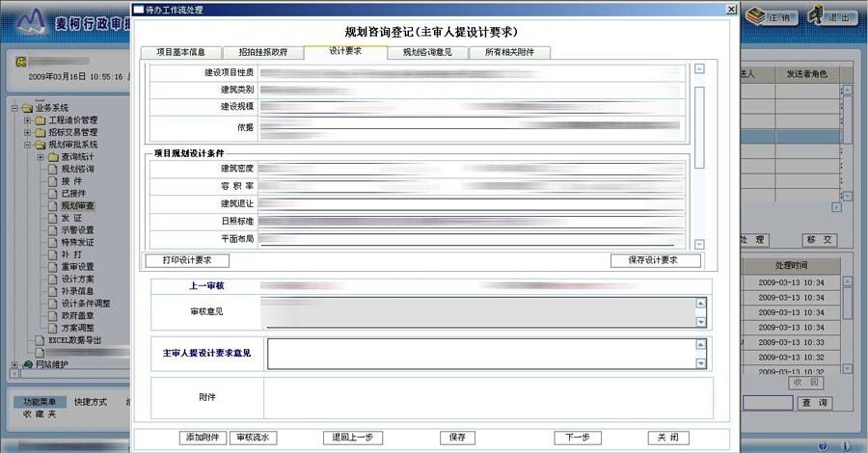Click the 主审人提设计要求意见 text field
This screenshot has height=453, width=868.
(480, 354)
